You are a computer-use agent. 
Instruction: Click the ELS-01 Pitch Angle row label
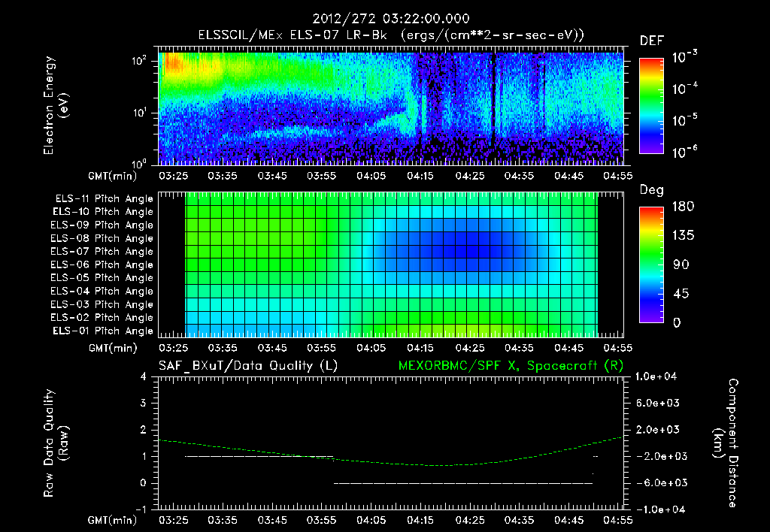[103, 331]
